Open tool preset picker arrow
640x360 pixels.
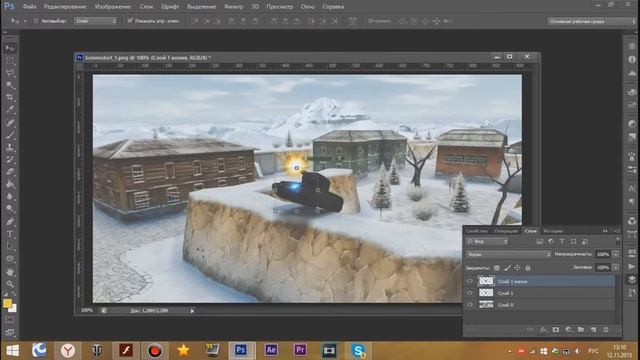click(x=25, y=21)
